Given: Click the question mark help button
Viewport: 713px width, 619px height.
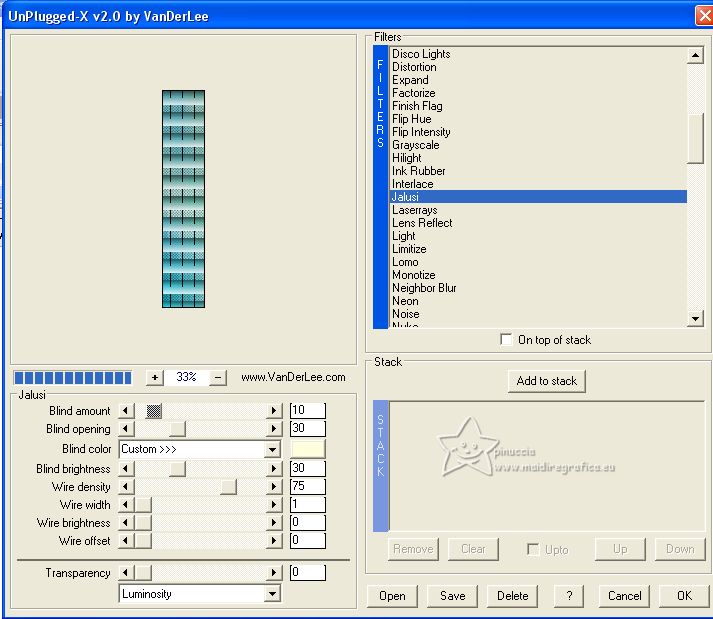Looking at the screenshot, I should 568,596.
